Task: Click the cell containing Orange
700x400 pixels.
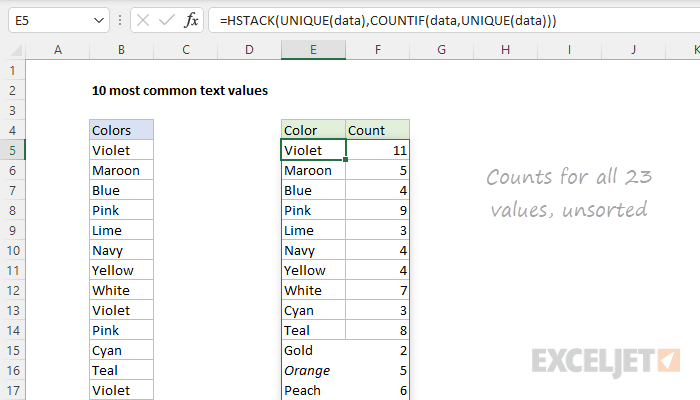Action: 313,370
